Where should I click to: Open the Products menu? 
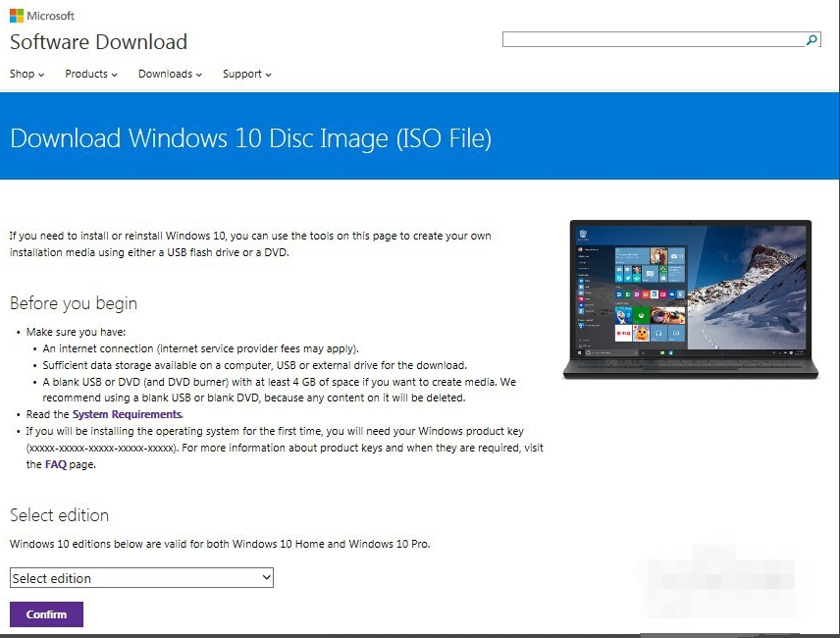pos(87,74)
